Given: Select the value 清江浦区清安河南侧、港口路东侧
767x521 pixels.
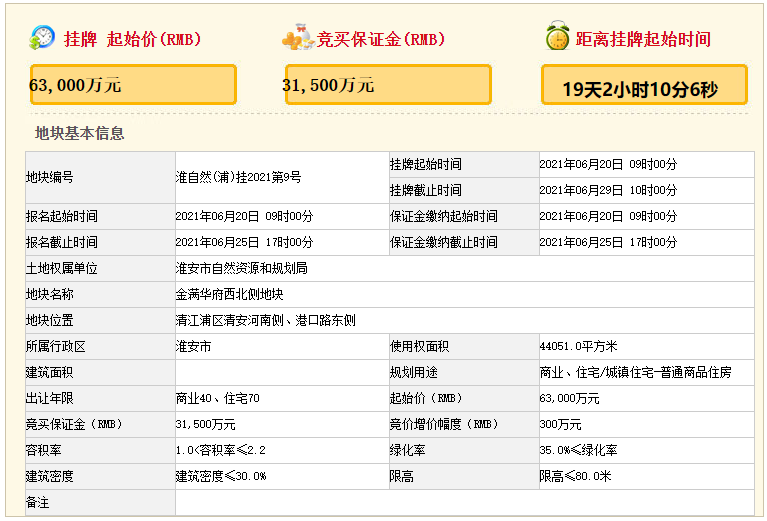Looking at the screenshot, I should [x=266, y=320].
